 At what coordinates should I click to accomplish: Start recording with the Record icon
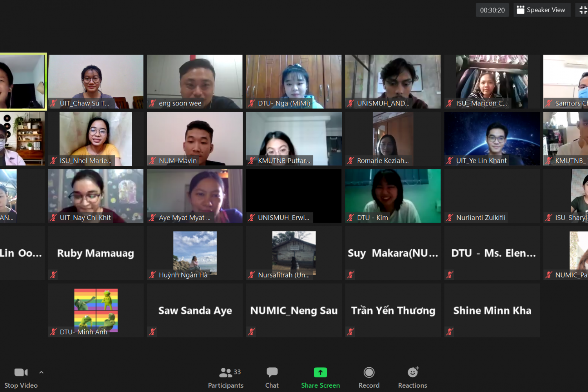click(x=369, y=372)
